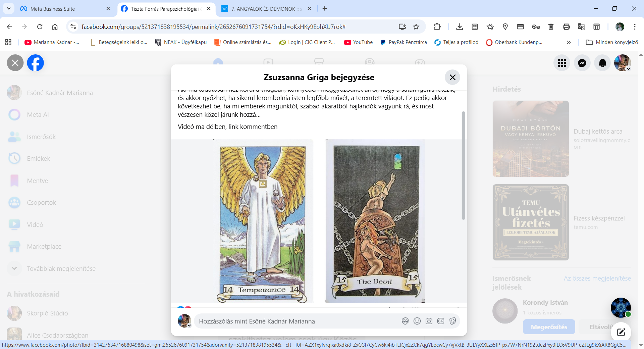Click the grey X close photo button

point(15,63)
